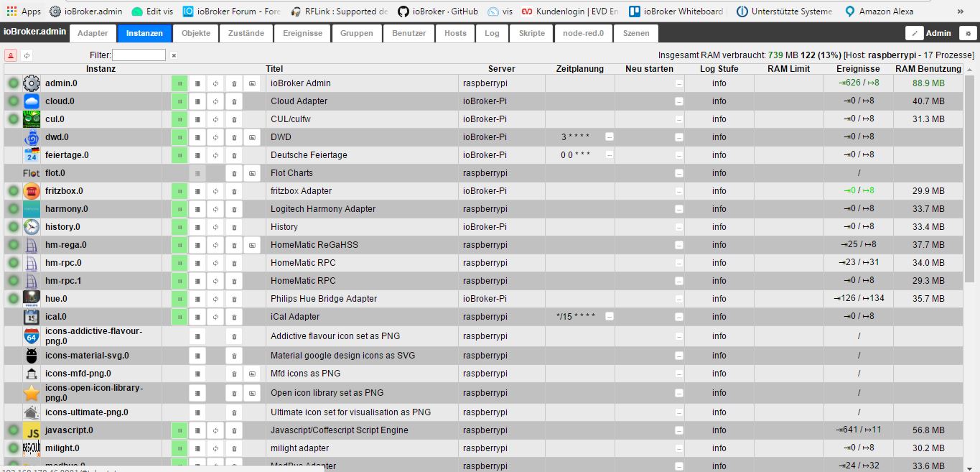Open the Skripte tab
The width and height of the screenshot is (980, 472).
click(532, 33)
